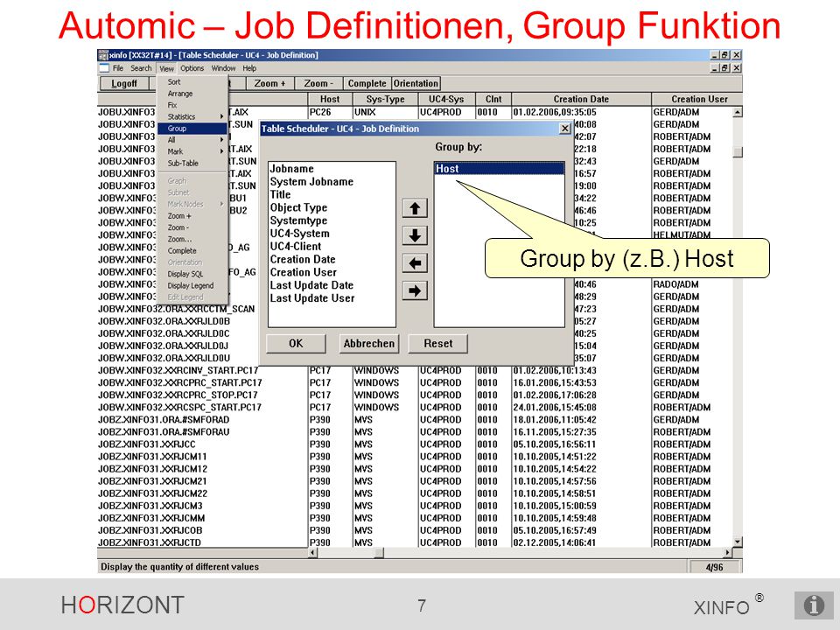
Task: Select Host in the Group by list
Action: [500, 169]
